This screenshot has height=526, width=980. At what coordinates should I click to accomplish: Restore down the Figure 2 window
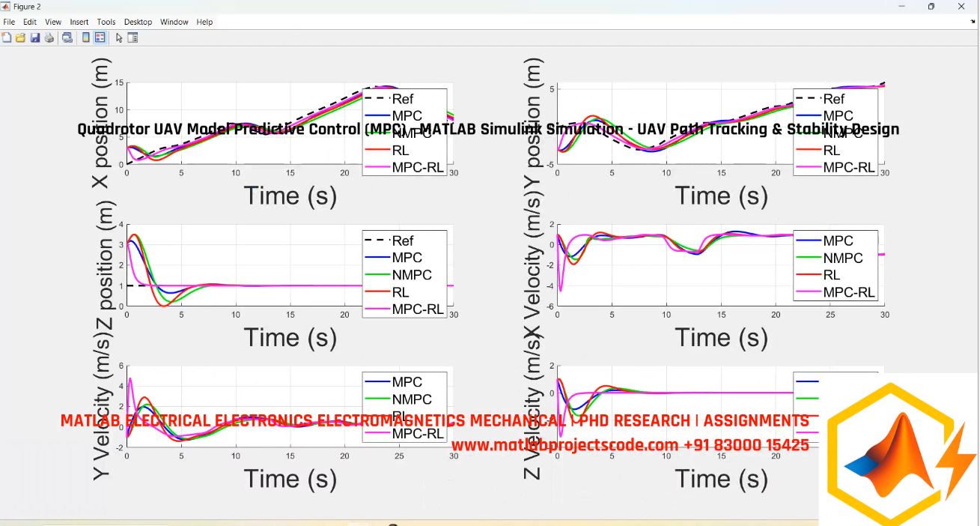[x=931, y=7]
